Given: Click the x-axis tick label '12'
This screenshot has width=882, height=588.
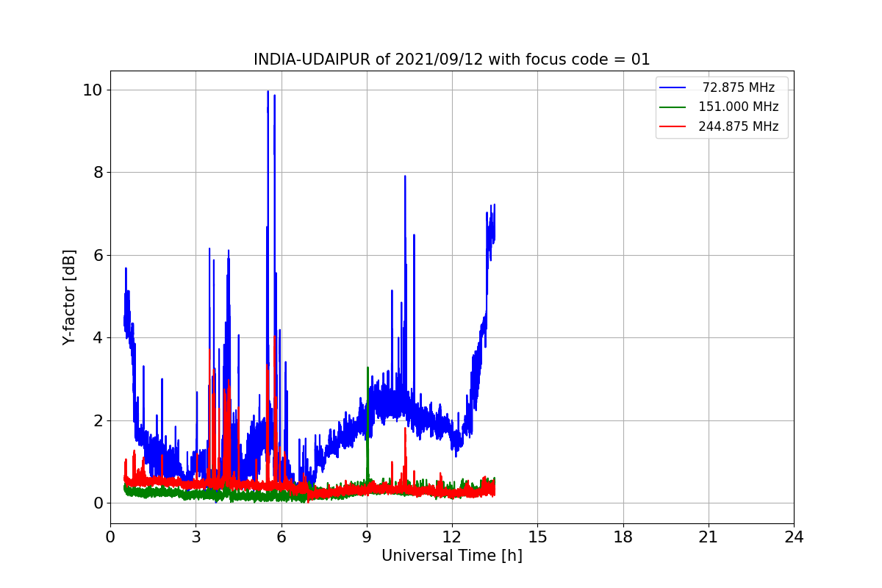Looking at the screenshot, I should pos(452,537).
